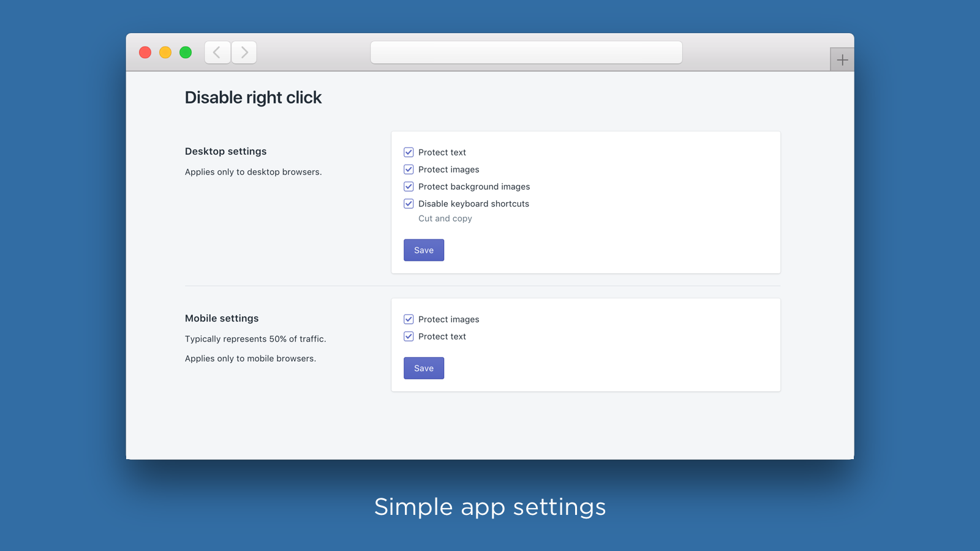Click the browser forward arrow button
This screenshot has height=551, width=980.
(244, 53)
